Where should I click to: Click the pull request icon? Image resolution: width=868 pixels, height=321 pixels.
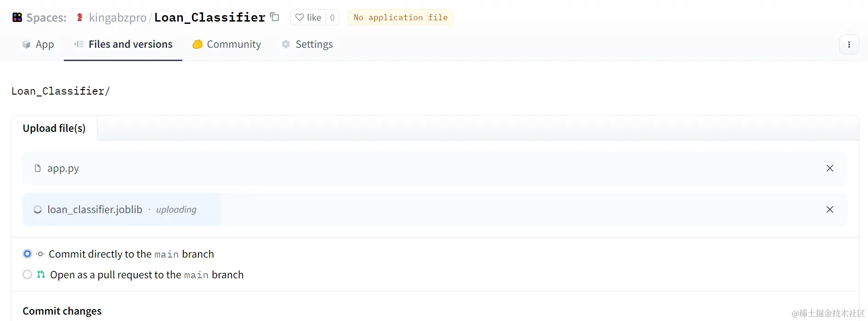click(41, 274)
